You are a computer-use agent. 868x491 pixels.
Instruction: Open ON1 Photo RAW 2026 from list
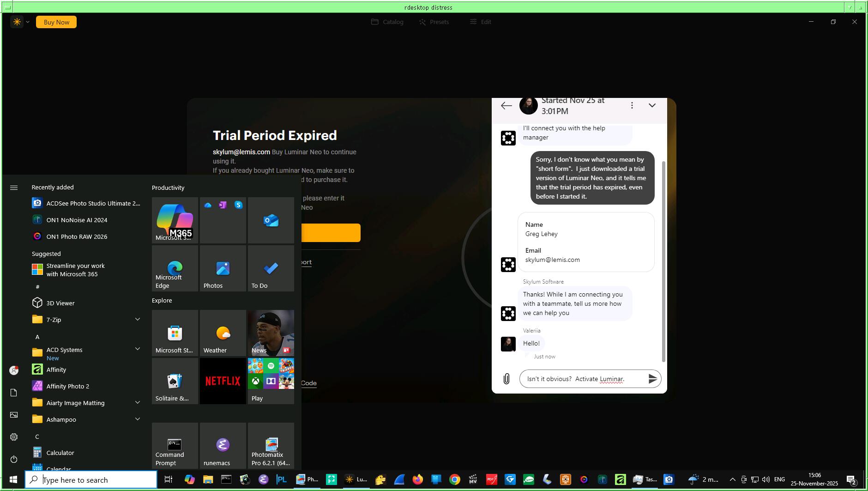(77, 236)
